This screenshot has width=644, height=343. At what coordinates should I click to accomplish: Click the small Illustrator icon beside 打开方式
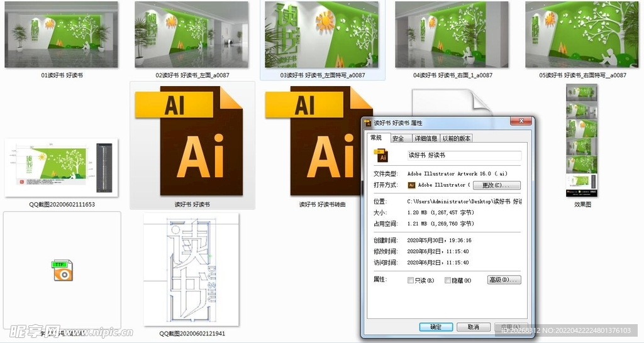411,185
